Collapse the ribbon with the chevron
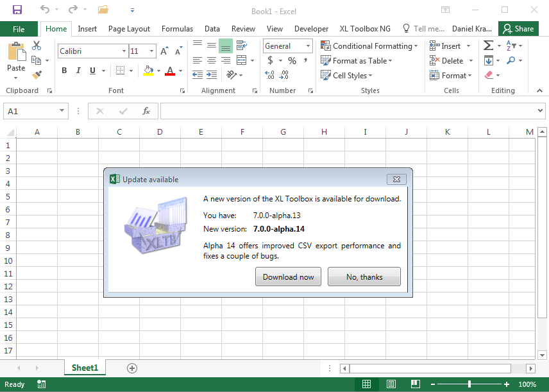The height and width of the screenshot is (392, 549). (539, 90)
